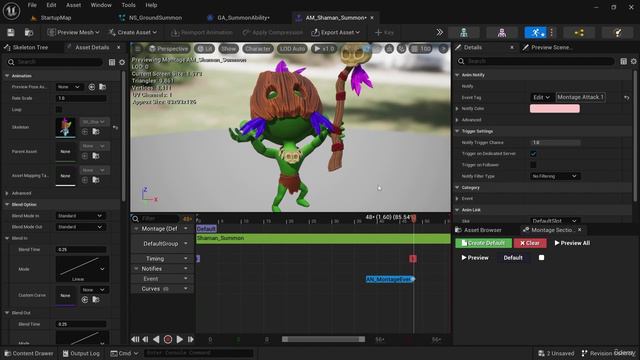Open the Output Log
The image size is (640, 360).
(x=81, y=353)
